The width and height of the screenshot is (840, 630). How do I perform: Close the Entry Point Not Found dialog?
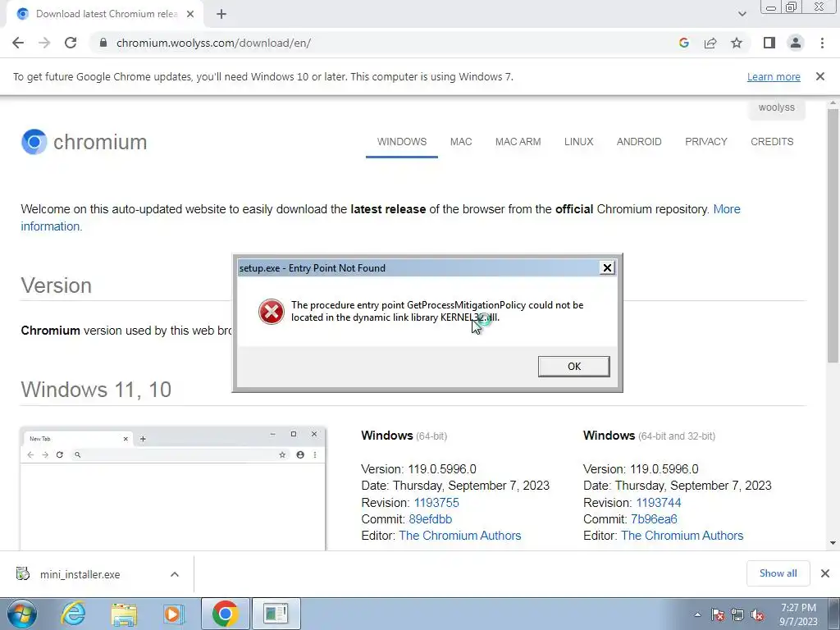pyautogui.click(x=607, y=268)
